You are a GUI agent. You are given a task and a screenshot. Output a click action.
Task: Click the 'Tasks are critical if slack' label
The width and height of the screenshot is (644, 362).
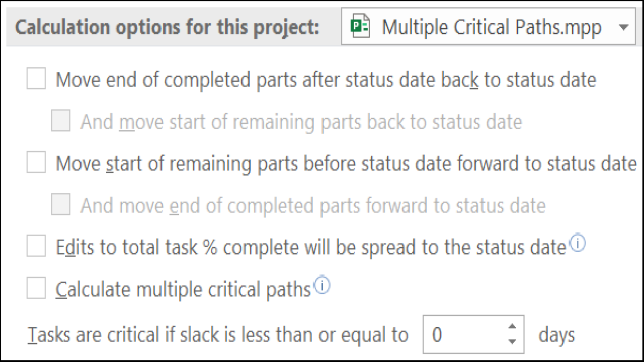point(217,335)
